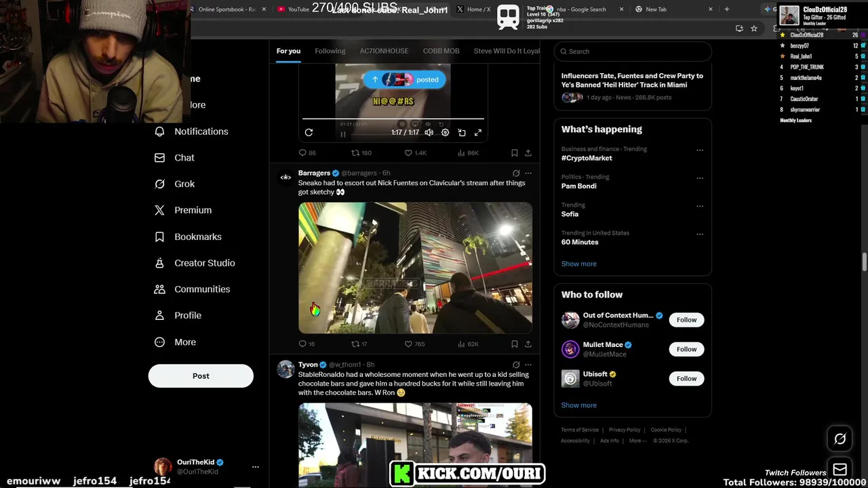Open more options for Pam Bondi trend
868x488 pixels.
pyautogui.click(x=700, y=178)
